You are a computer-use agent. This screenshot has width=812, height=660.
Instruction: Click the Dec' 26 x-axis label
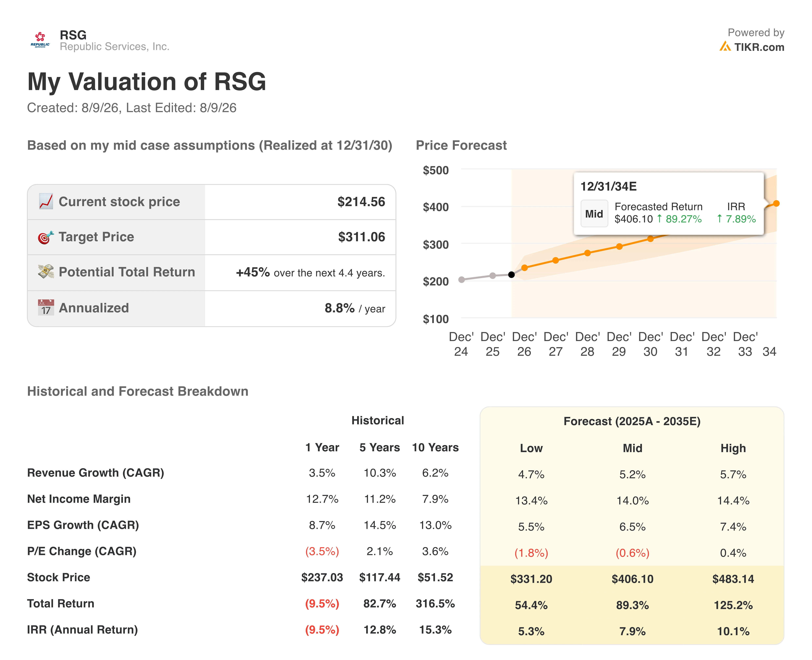coord(524,344)
